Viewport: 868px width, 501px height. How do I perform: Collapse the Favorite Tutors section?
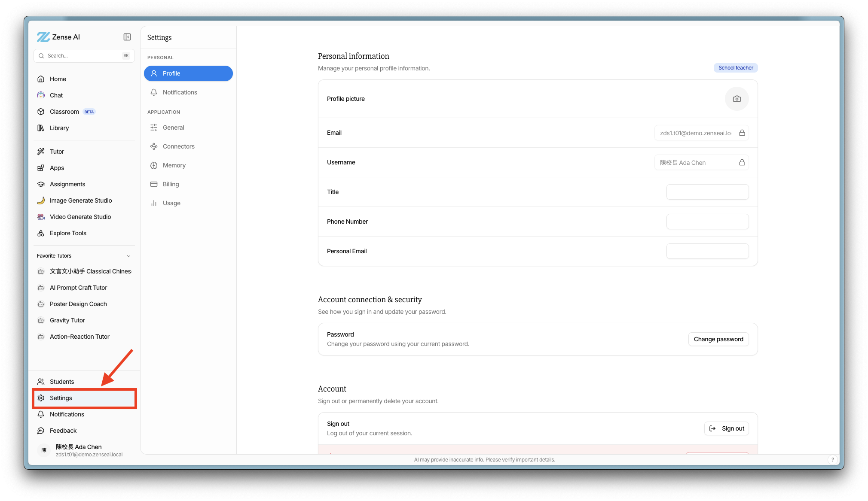128,256
